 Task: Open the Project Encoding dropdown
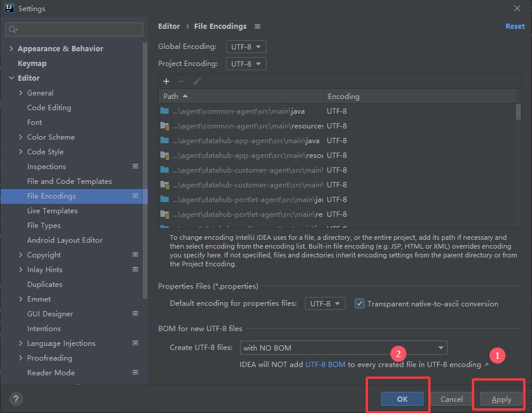[246, 64]
